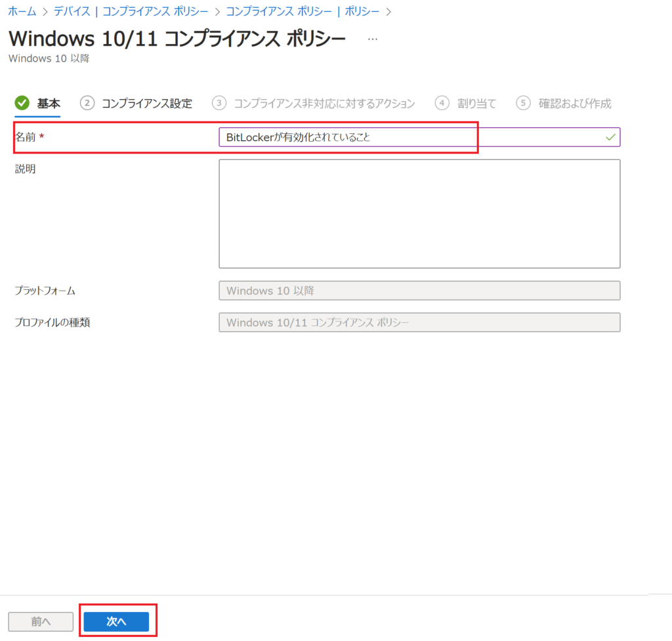Click the validation checkmark in 名前 field
Image resolution: width=672 pixels, height=641 pixels.
610,137
